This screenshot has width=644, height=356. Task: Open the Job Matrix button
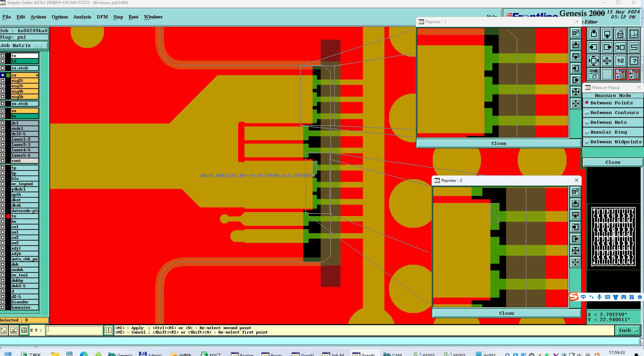(23, 46)
